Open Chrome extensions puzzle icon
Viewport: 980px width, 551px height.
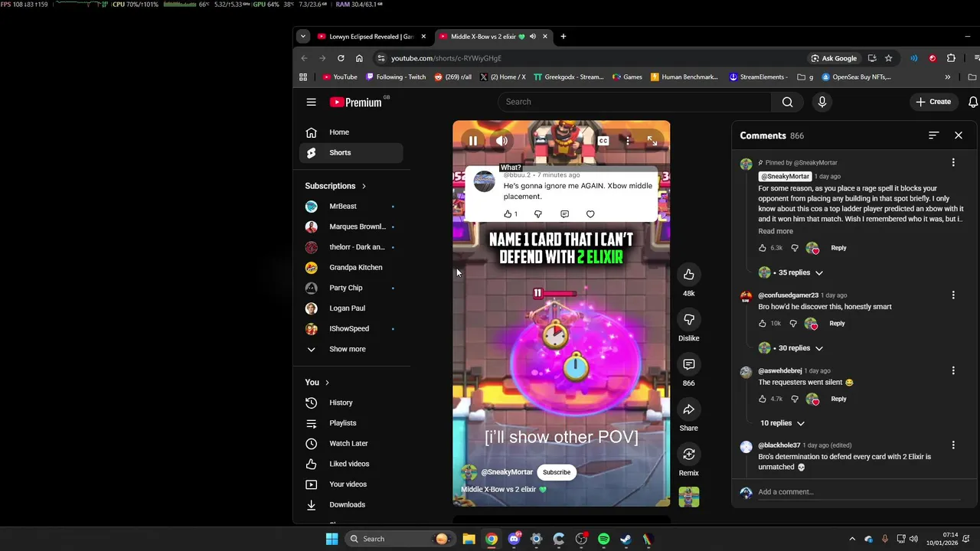[951, 58]
